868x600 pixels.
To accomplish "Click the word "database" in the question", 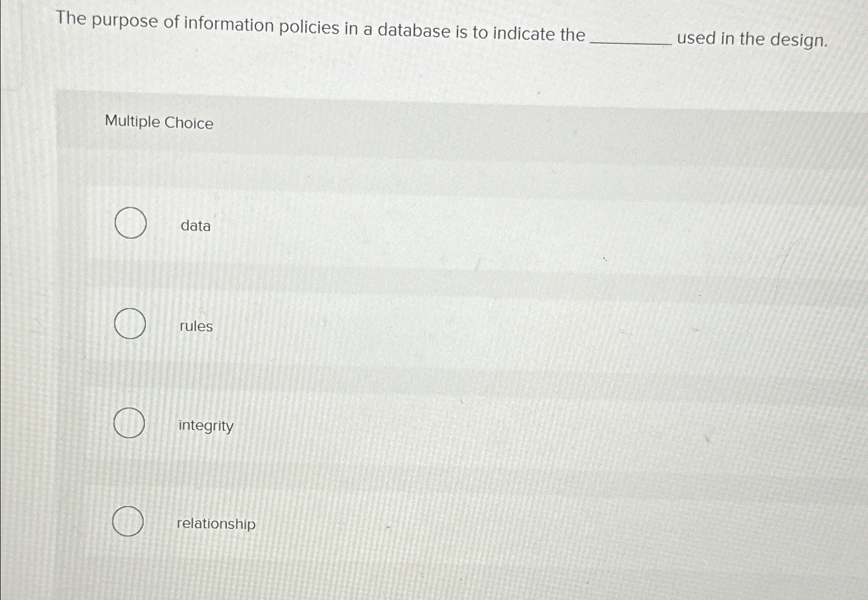I will [x=414, y=30].
